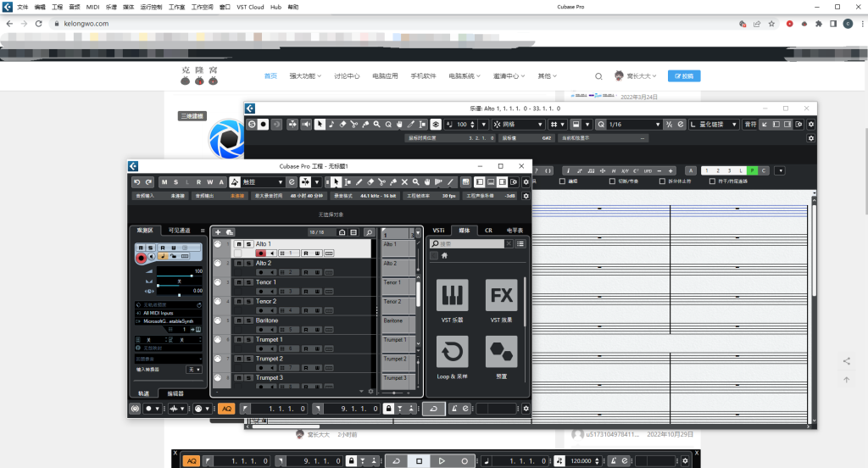This screenshot has height=468, width=868.
Task: Click the 音符 button in score editor toolbar
Action: [x=750, y=124]
